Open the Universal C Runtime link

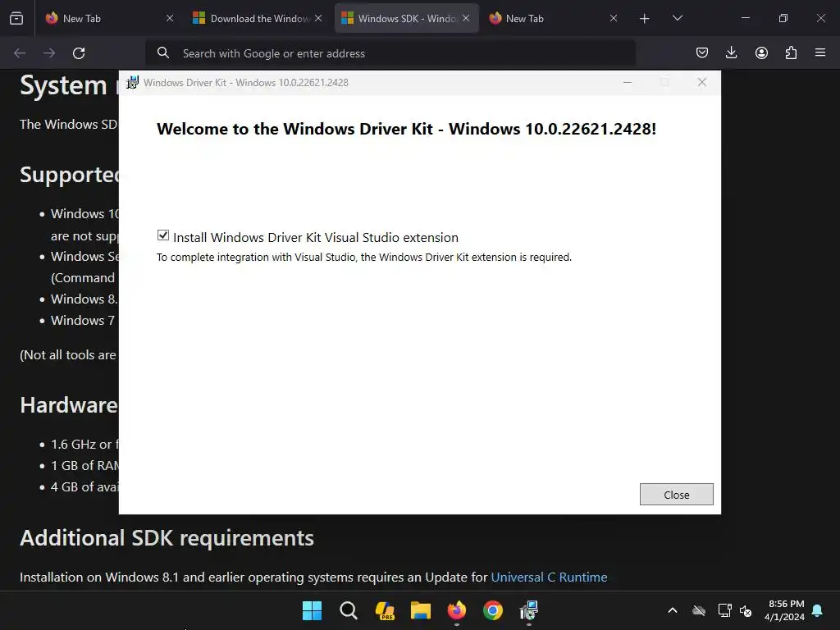pyautogui.click(x=549, y=577)
